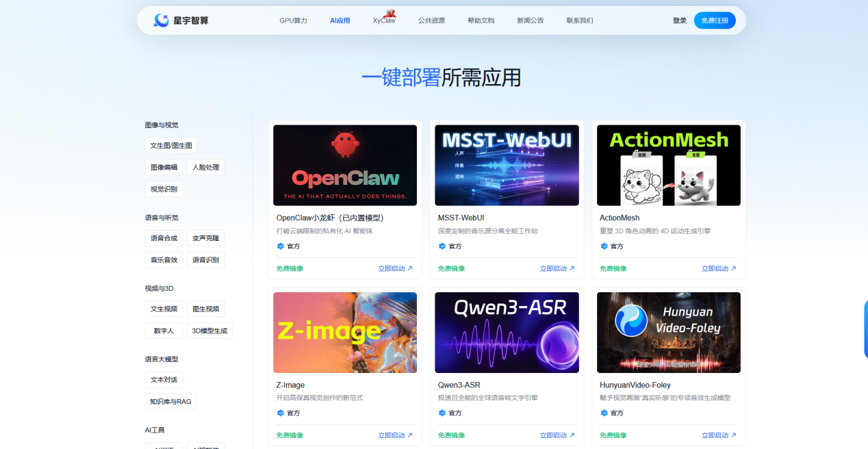Select the 图像编辑 filter tag
The image size is (868, 449).
point(164,167)
